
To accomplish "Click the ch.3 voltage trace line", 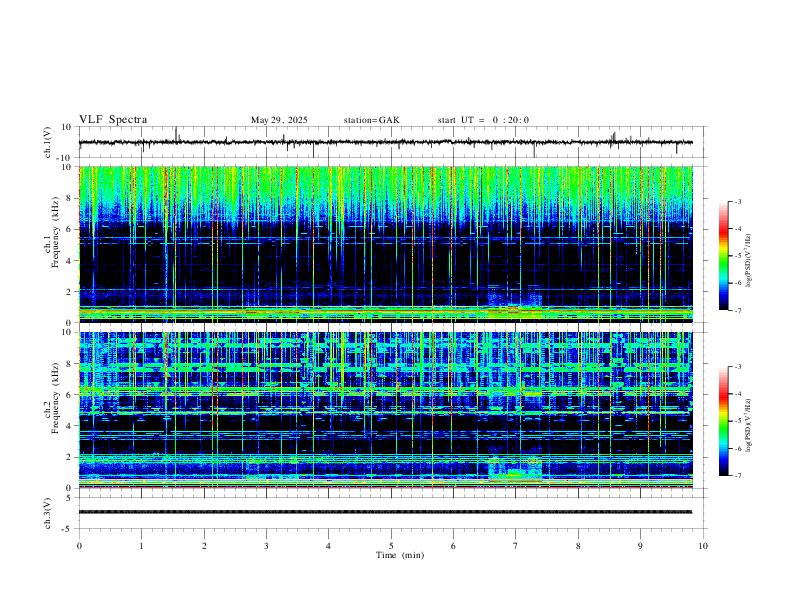I will pos(385,512).
